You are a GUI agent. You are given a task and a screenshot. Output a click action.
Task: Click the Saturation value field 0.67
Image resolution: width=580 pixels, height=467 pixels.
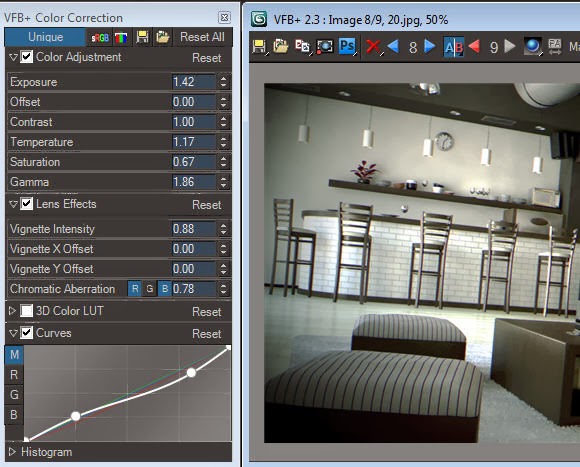[193, 162]
